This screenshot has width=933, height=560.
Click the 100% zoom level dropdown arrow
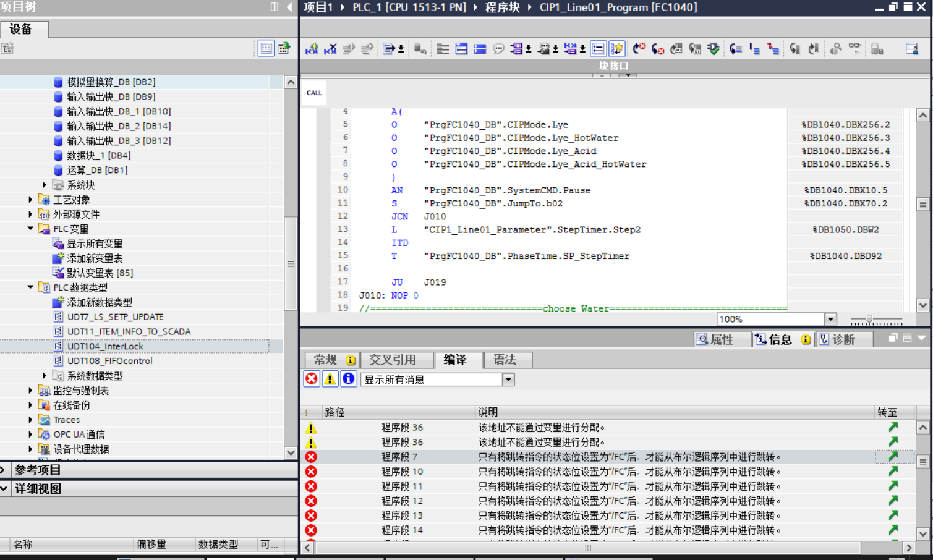(x=830, y=320)
